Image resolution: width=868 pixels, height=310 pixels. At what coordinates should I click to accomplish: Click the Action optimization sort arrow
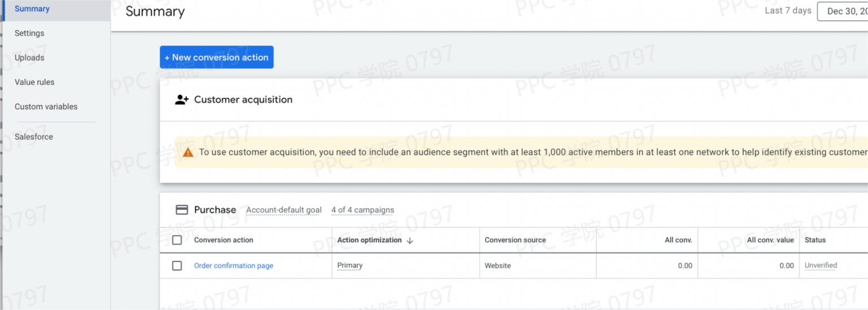(x=410, y=240)
